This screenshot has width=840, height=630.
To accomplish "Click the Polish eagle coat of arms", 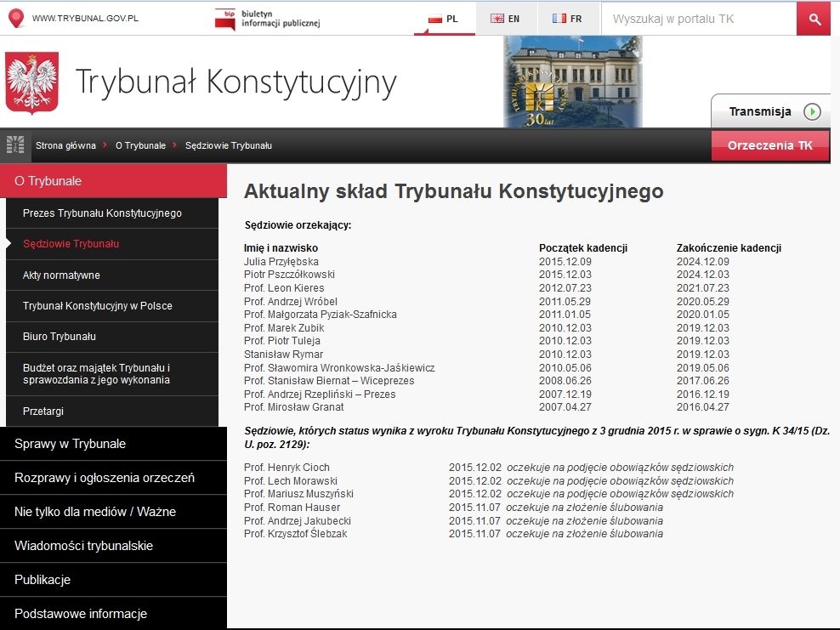I will coord(31,82).
